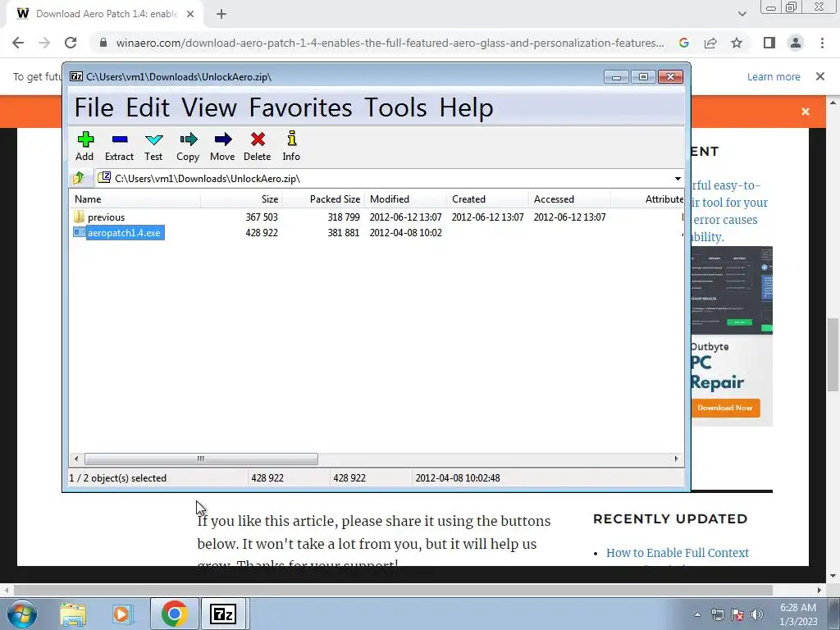Click the Google icon in address bar
The height and width of the screenshot is (630, 840).
click(683, 43)
